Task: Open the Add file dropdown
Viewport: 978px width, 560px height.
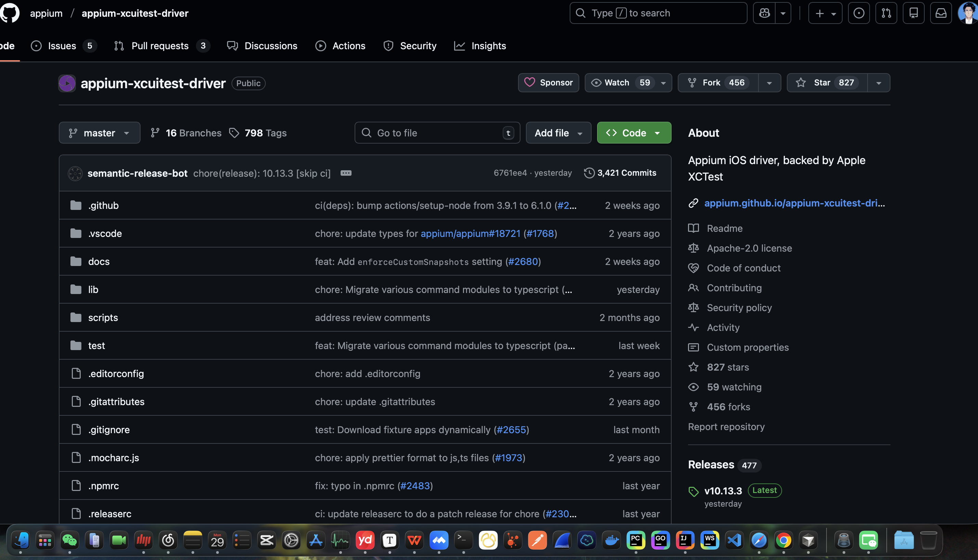Action: (558, 133)
